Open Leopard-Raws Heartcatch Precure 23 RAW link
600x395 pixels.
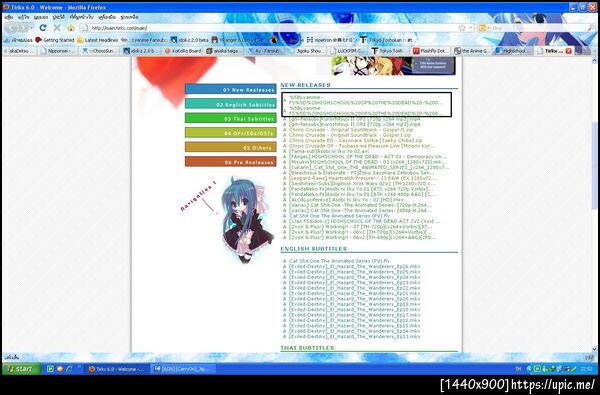click(362, 178)
